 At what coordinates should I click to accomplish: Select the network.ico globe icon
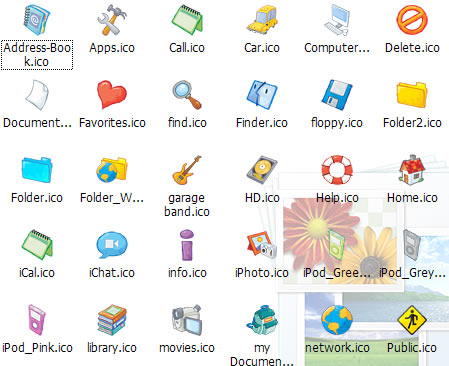[x=337, y=320]
